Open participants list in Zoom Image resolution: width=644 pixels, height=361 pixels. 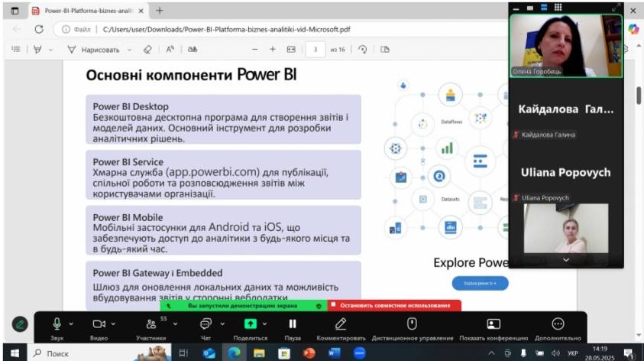[151, 324]
